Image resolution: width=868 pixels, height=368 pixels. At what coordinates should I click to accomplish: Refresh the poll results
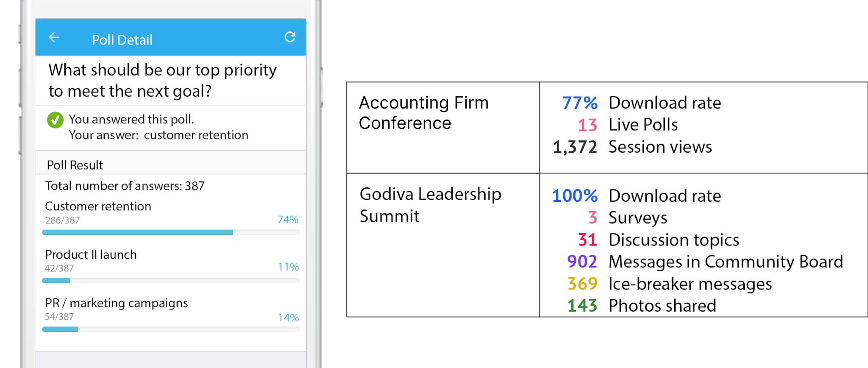tap(290, 37)
